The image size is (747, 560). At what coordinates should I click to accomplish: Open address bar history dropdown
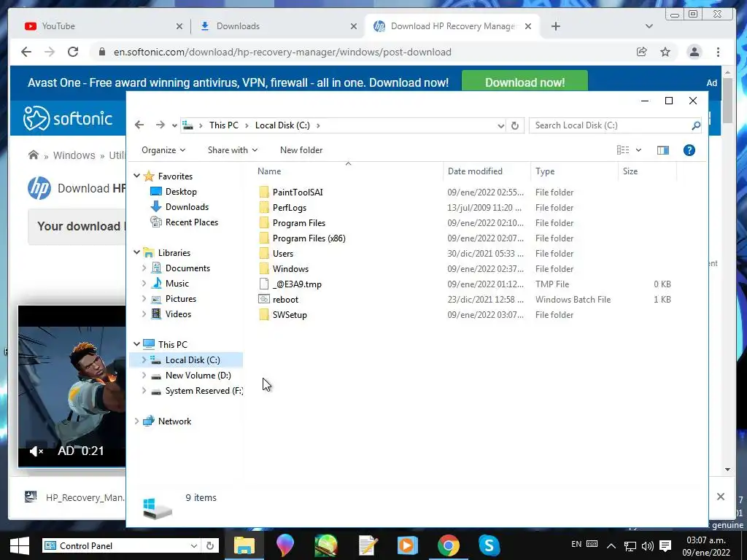click(500, 125)
